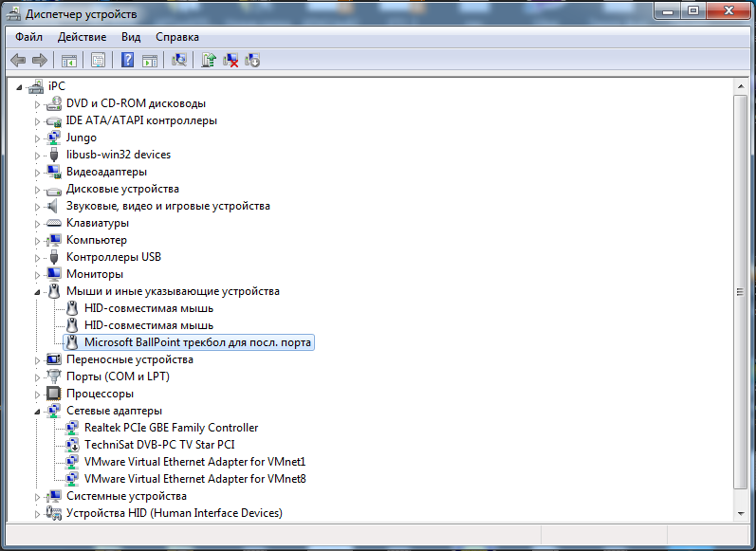Screen dimensions: 756x551
Task: Click the Jungo category icon
Action: [53, 138]
